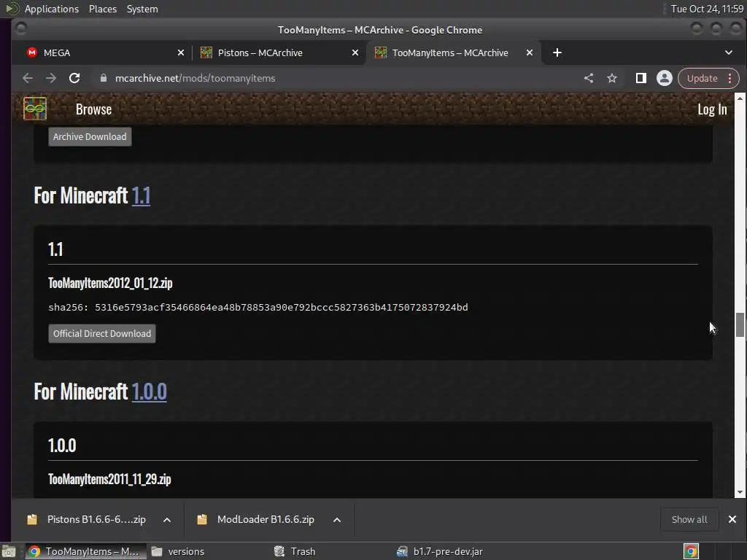This screenshot has height=560, width=747.
Task: Close the TooManyItems – MCArchive tab
Action: tap(530, 52)
